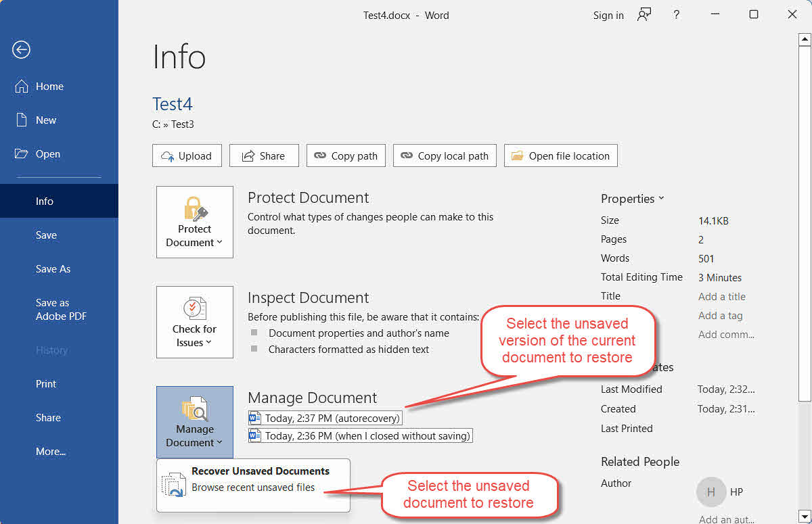Click Word icon of 2:36 PM unsaved version
The image size is (812, 524).
(x=255, y=435)
